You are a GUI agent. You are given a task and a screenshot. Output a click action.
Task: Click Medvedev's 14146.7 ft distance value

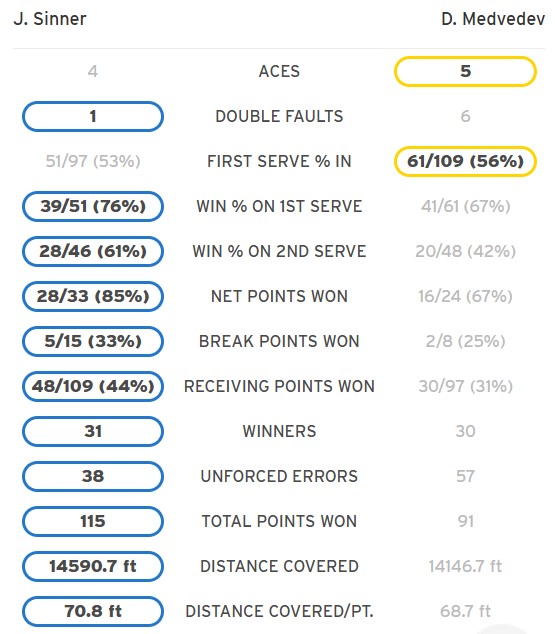pos(465,566)
